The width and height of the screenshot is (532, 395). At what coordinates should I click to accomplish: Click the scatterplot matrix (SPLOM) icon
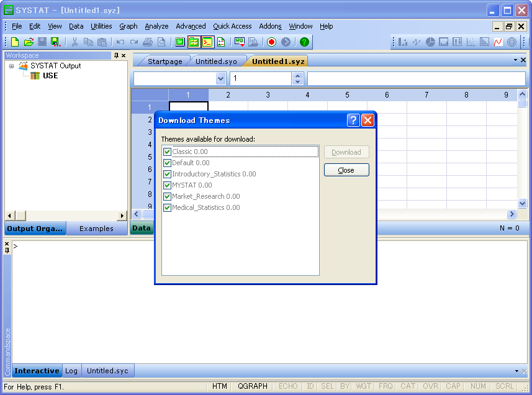(484, 42)
